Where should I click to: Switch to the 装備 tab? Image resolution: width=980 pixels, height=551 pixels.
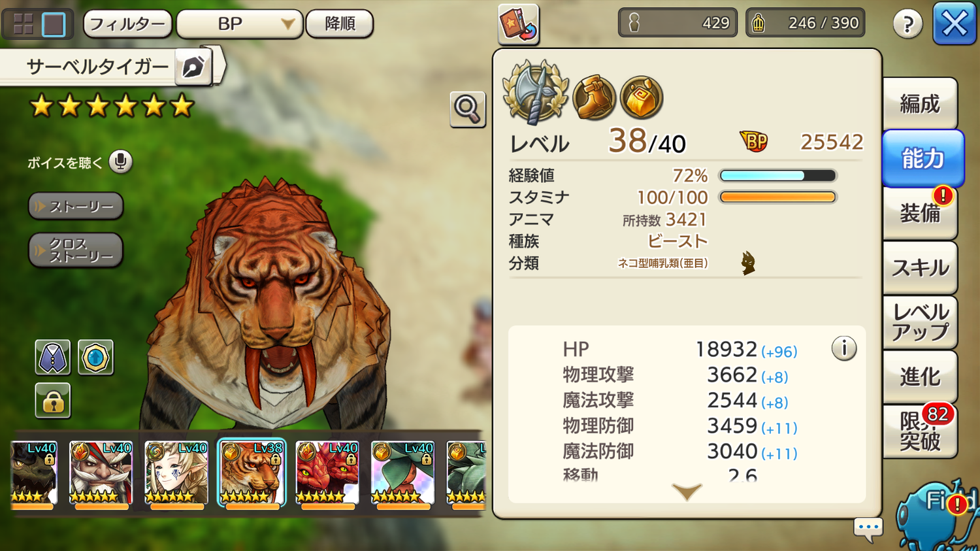(920, 213)
